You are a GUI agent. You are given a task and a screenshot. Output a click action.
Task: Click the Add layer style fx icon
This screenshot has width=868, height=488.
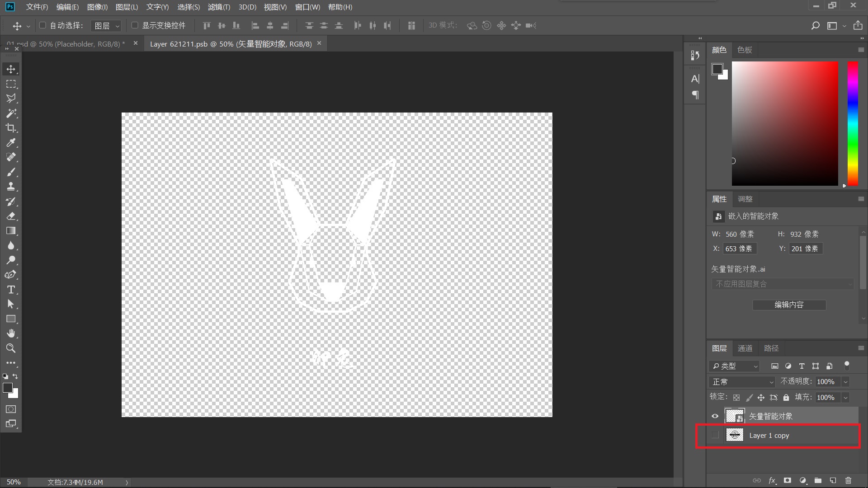tap(772, 480)
